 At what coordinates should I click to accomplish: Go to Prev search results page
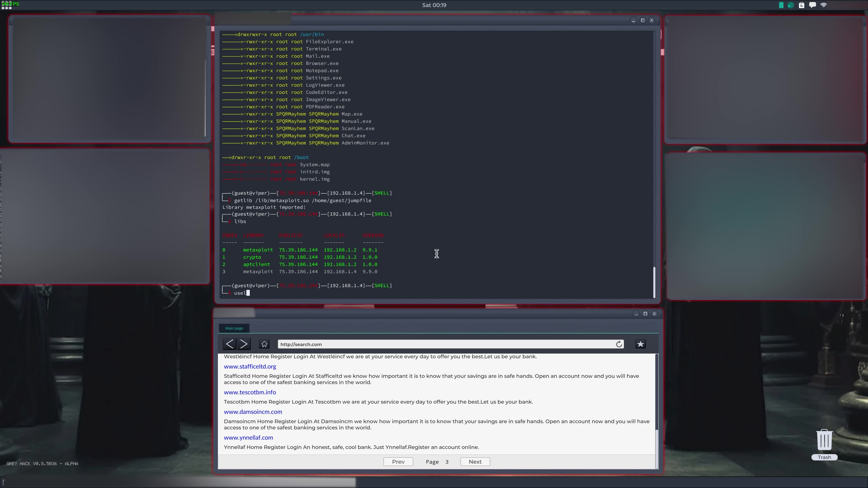(x=398, y=462)
